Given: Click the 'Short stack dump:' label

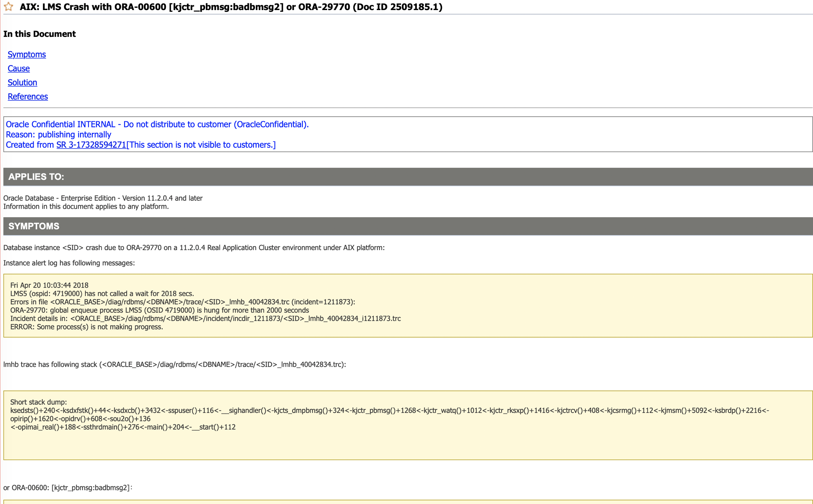Looking at the screenshot, I should pyautogui.click(x=39, y=402).
